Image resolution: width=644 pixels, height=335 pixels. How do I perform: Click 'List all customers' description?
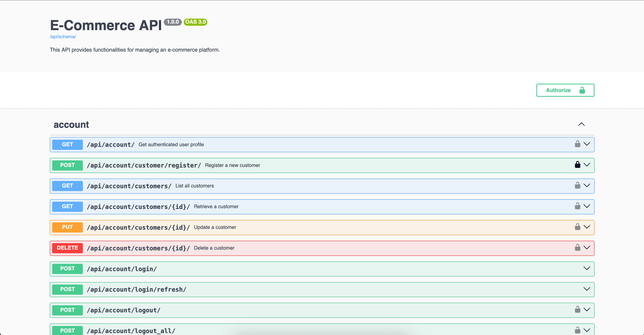point(195,186)
